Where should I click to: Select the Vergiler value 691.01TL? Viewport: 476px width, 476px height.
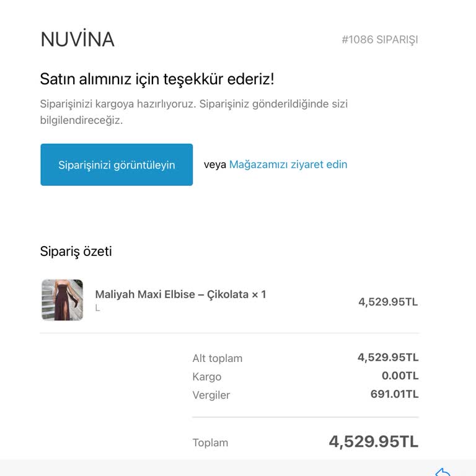pyautogui.click(x=394, y=394)
